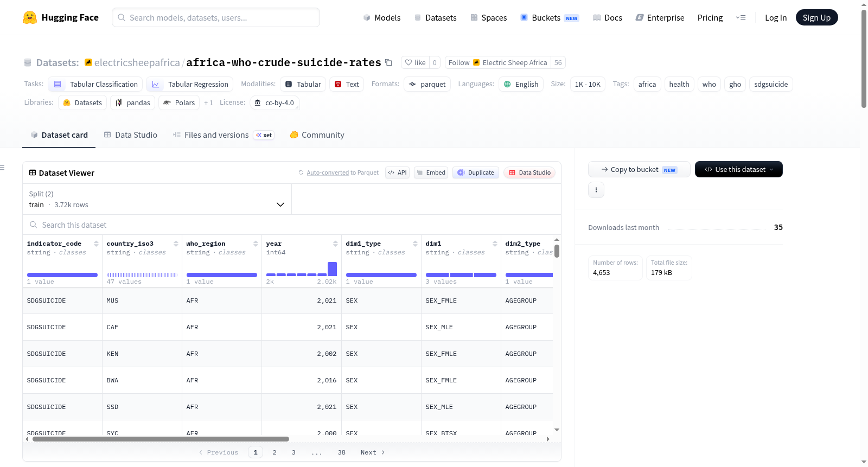Click the Search models, datasets, users field
868x467 pixels.
pyautogui.click(x=216, y=17)
